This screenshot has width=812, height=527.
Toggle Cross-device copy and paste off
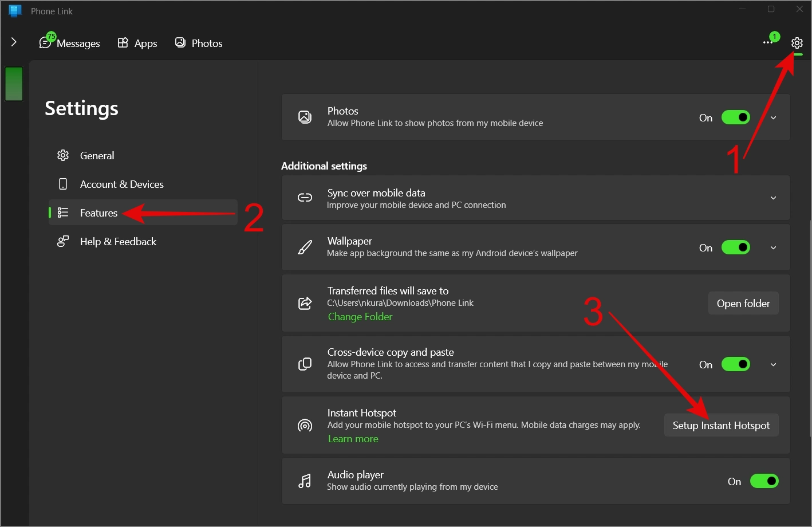736,364
